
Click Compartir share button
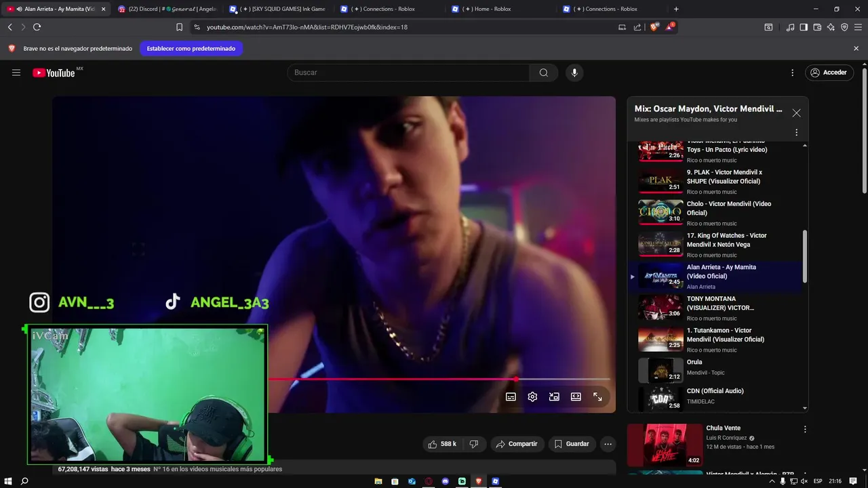[x=517, y=444]
